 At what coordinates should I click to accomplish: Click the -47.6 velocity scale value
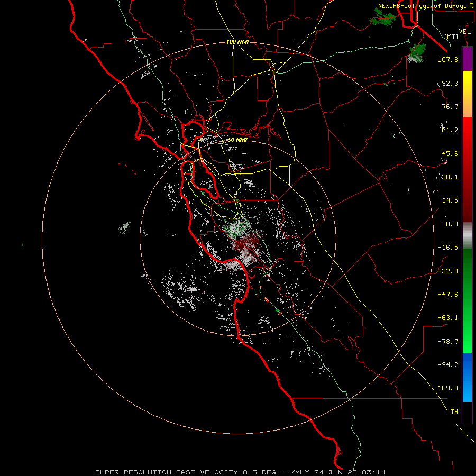click(x=448, y=295)
